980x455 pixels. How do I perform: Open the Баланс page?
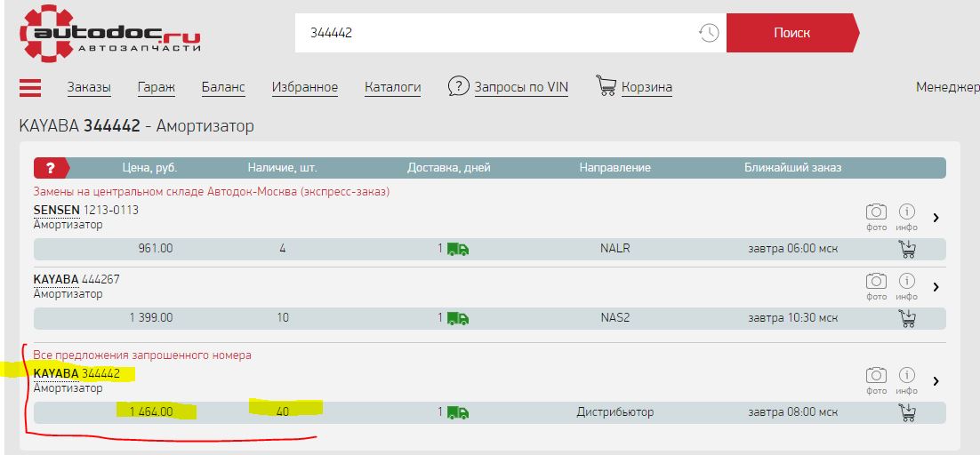(223, 87)
